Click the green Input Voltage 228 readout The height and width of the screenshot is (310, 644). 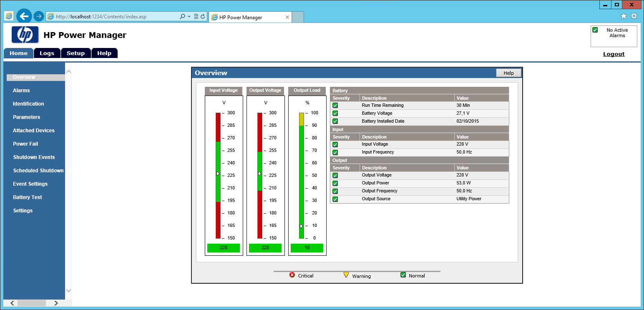tap(224, 248)
